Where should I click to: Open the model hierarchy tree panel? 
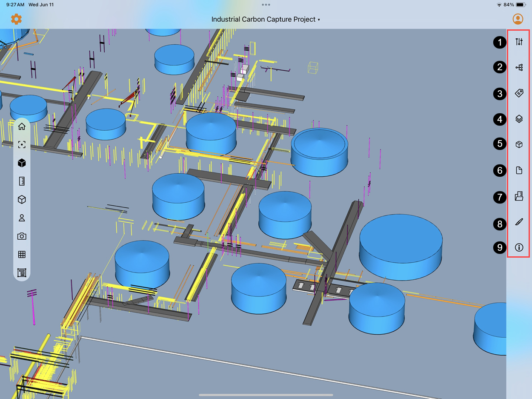pos(519,67)
